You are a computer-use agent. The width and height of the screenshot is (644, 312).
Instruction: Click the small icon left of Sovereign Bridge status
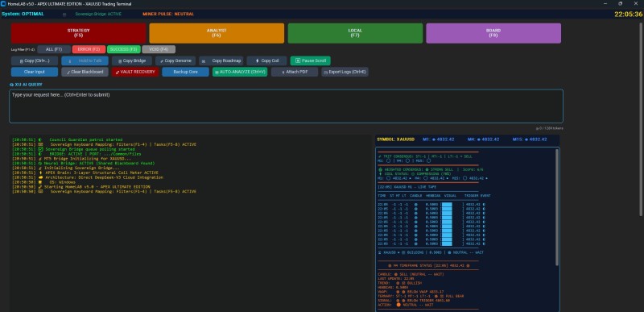point(64,15)
